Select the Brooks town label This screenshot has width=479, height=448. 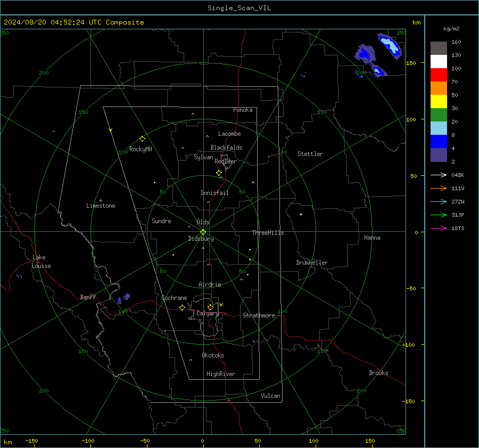378,373
